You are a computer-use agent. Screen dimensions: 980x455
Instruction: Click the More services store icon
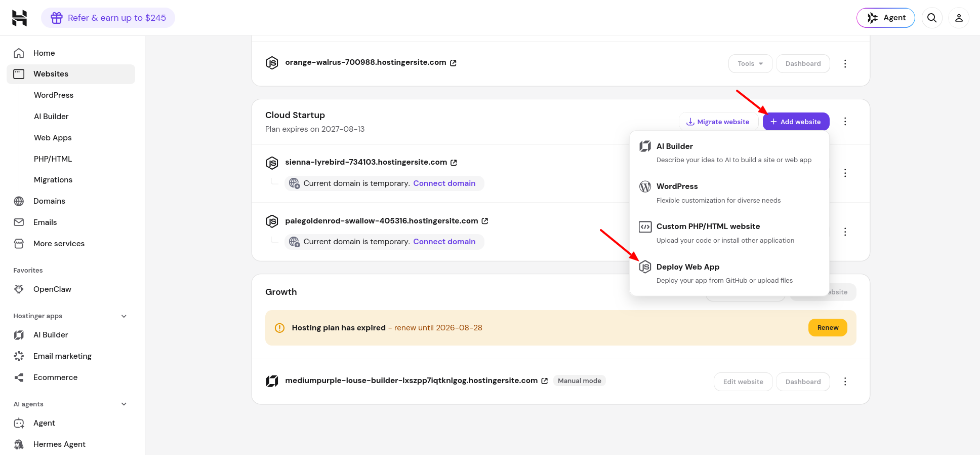tap(19, 244)
